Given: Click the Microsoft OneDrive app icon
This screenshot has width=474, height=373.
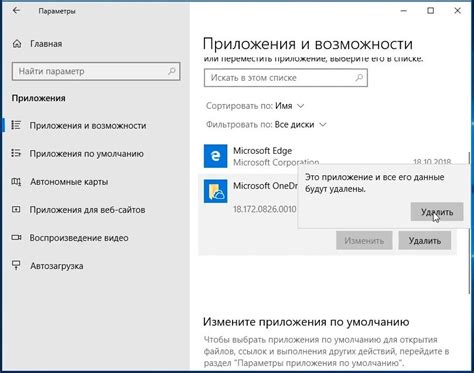Looking at the screenshot, I should [x=215, y=191].
